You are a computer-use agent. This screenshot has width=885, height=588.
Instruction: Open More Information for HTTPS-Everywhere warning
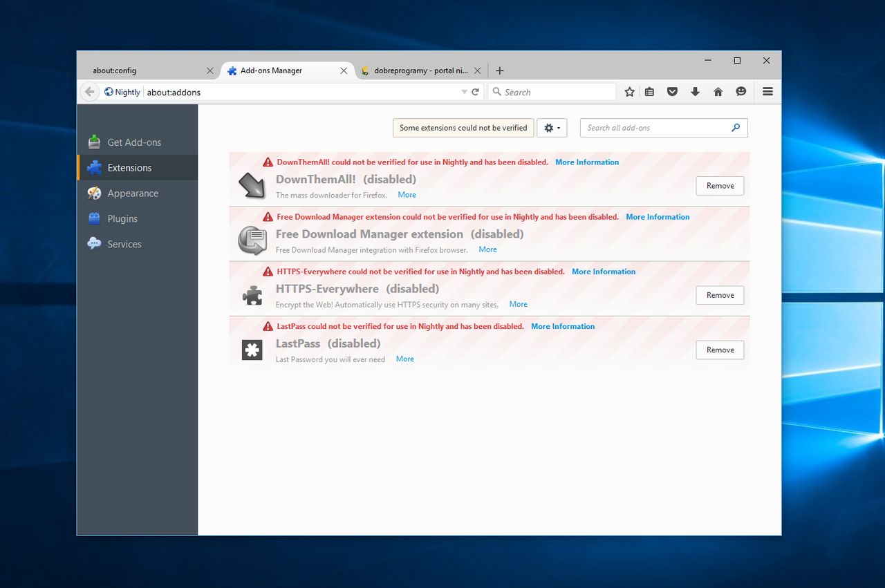604,272
